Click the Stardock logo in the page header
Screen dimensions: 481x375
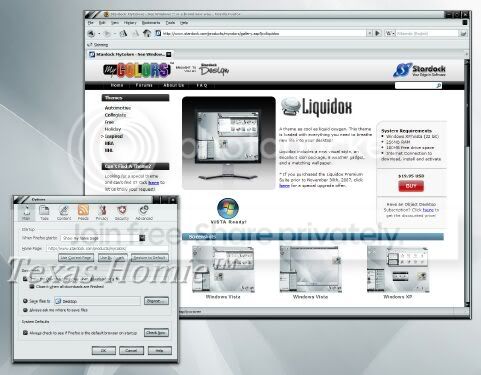coord(419,70)
